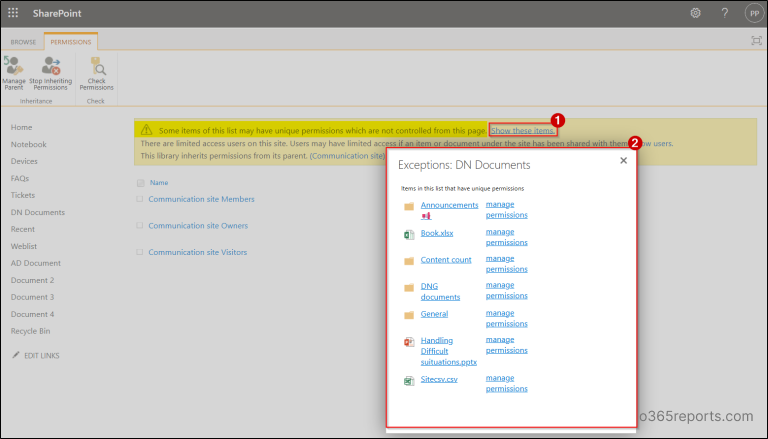Viewport: 768px width, 439px height.
Task: Click the focus on content icon
Action: point(756,41)
